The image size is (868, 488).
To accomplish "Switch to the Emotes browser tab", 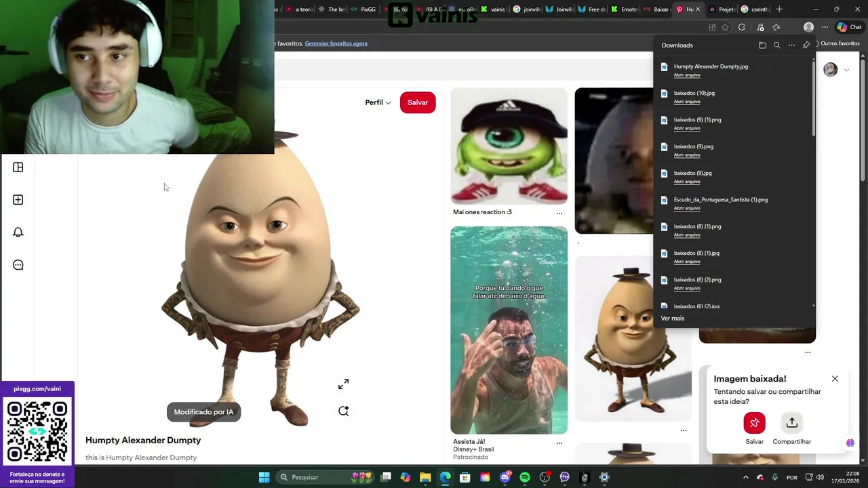I will (x=625, y=9).
